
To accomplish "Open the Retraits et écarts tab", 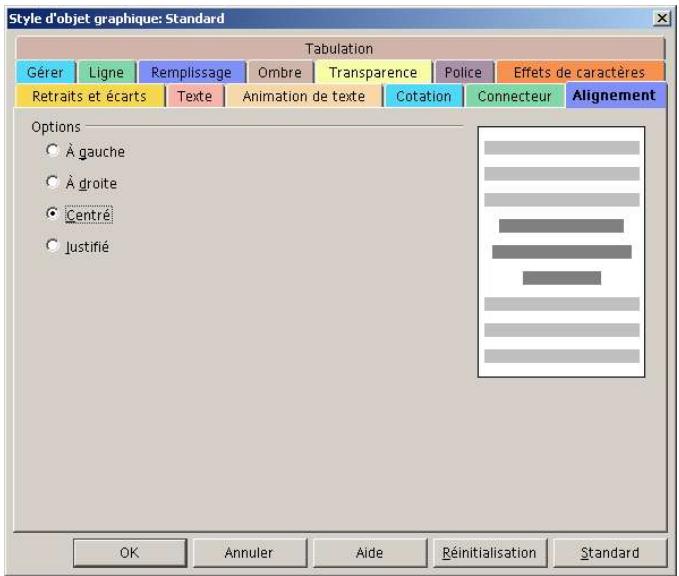I will (89, 96).
